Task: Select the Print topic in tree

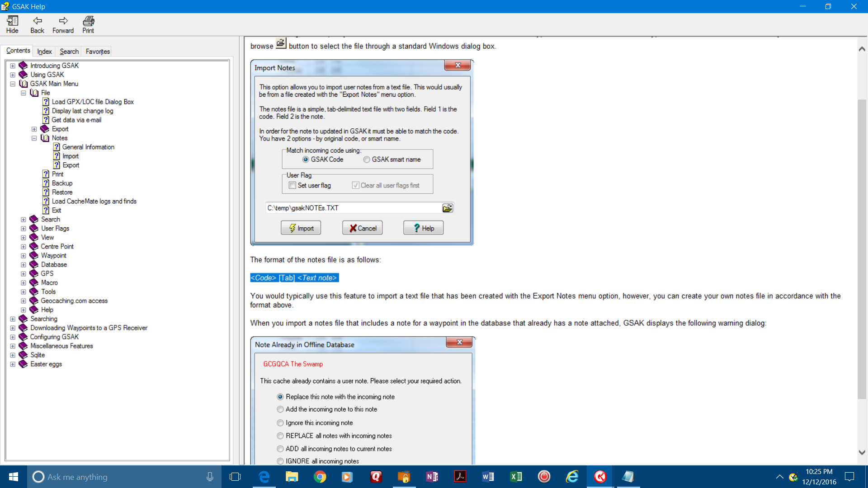Action: (x=57, y=174)
